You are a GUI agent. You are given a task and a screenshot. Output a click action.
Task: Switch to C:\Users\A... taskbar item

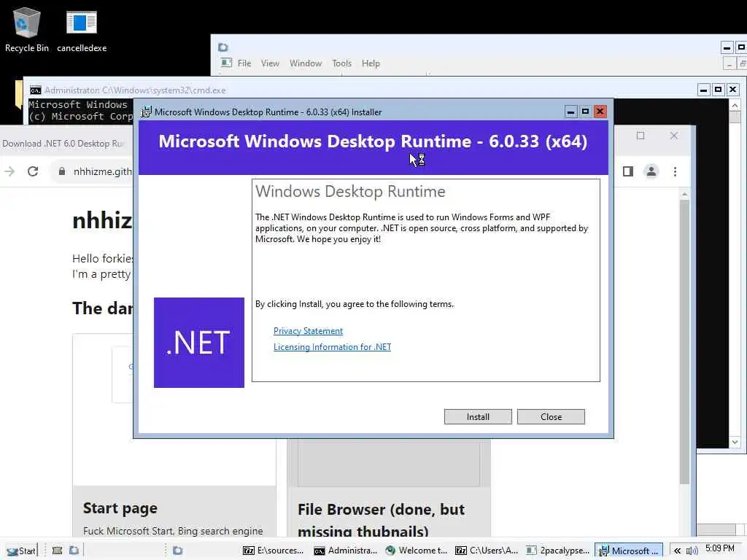coord(487,551)
